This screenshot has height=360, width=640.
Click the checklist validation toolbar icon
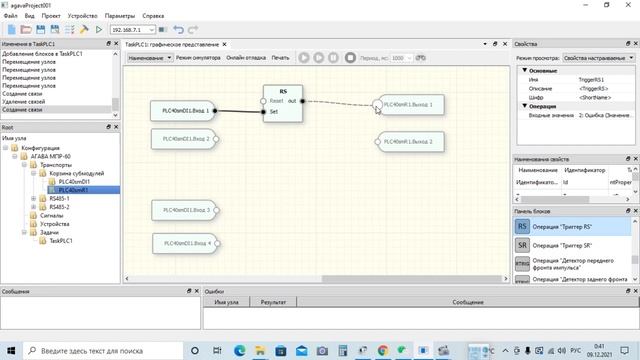pyautogui.click(x=69, y=29)
